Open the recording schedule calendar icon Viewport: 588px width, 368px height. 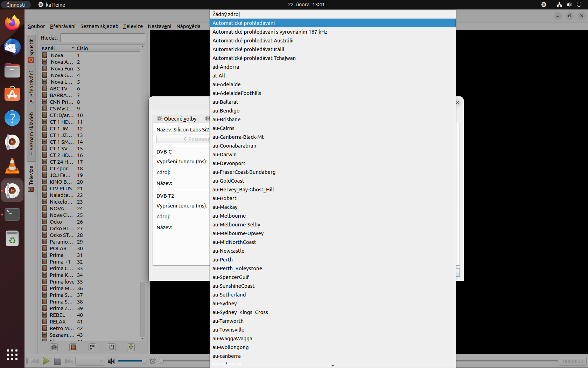112,347
